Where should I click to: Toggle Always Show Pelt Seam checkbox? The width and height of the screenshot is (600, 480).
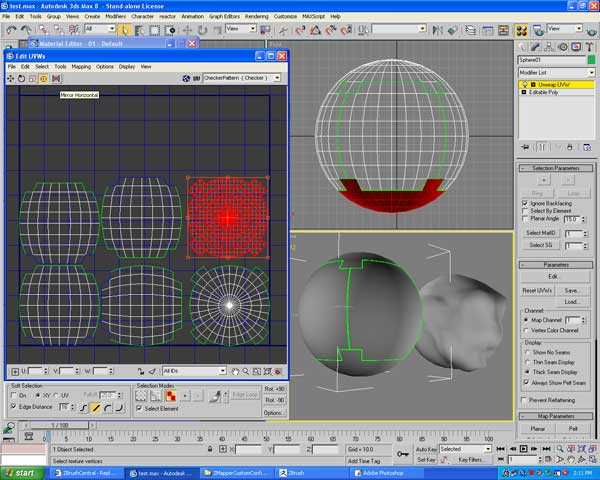click(x=527, y=382)
